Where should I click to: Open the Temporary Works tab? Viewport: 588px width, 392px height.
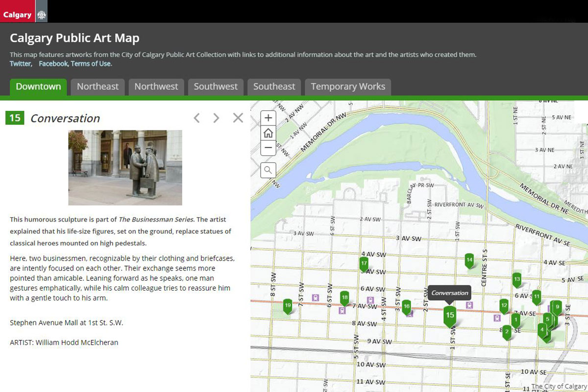pyautogui.click(x=348, y=87)
